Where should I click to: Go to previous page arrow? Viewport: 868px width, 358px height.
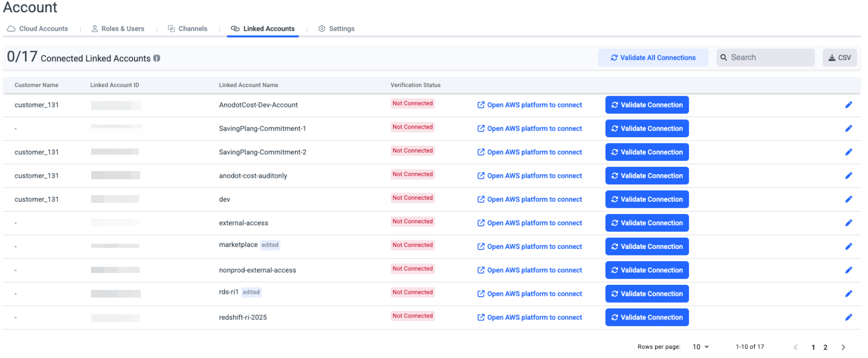coord(795,347)
